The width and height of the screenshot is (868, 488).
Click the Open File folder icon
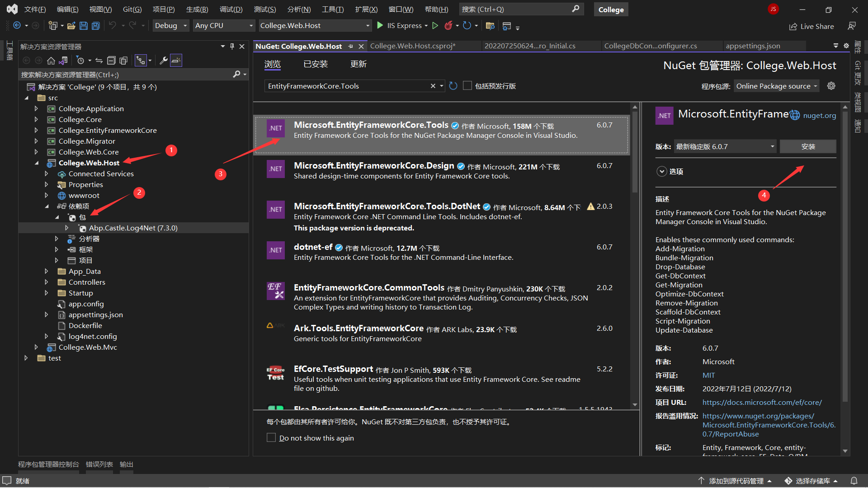click(71, 26)
